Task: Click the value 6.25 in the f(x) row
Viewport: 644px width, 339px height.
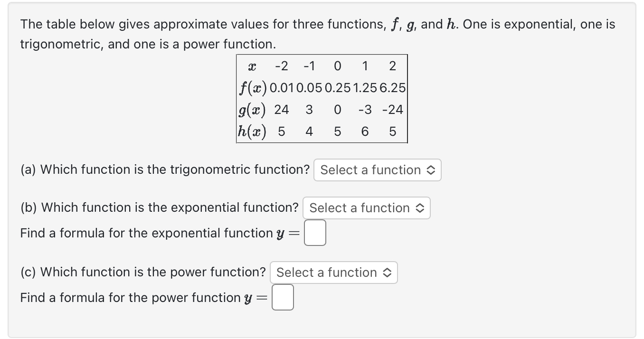Action: point(392,88)
